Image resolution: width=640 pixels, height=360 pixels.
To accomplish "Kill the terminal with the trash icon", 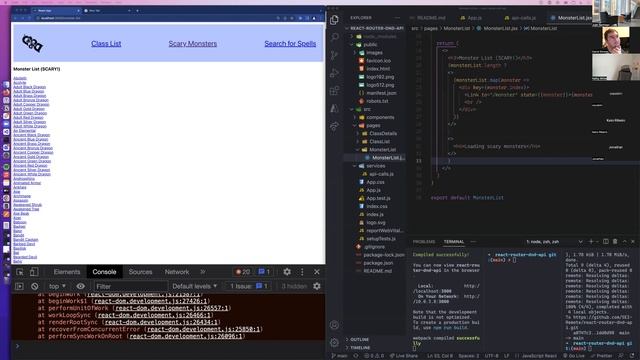I will click(x=615, y=242).
